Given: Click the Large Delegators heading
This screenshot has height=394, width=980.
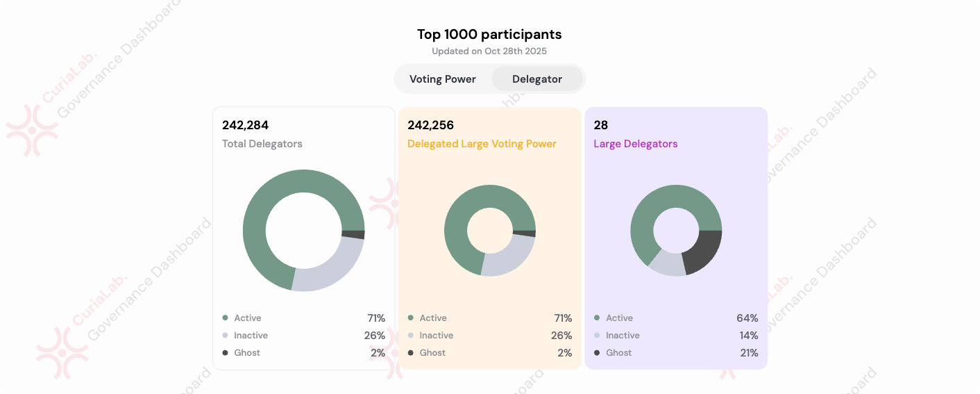Looking at the screenshot, I should pos(636,144).
